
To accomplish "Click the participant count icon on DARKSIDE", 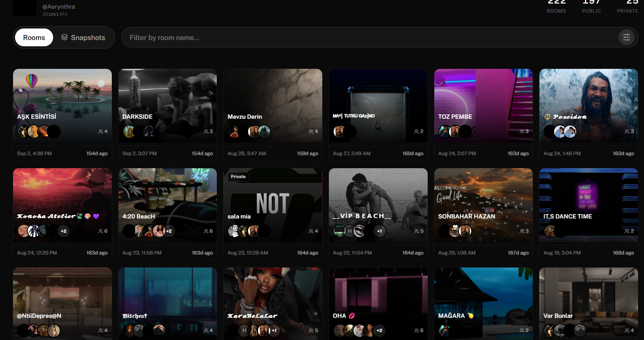I will [x=206, y=131].
